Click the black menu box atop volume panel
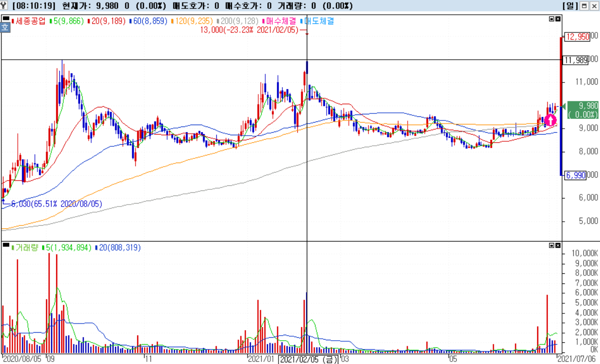The width and height of the screenshot is (600, 364). coord(6,245)
